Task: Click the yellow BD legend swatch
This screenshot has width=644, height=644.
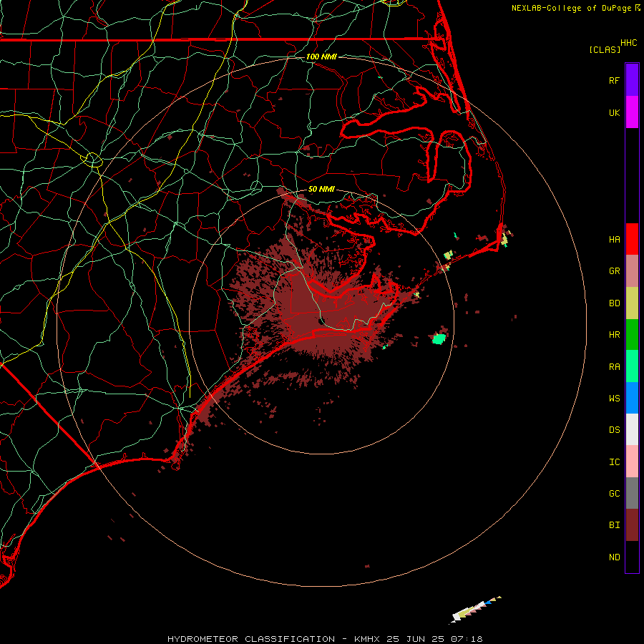Action: (632, 303)
